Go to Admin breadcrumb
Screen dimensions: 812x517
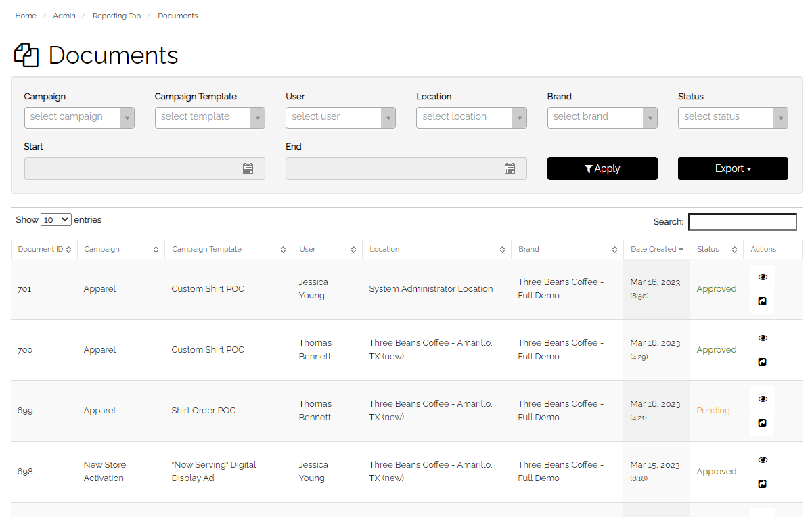pos(64,16)
